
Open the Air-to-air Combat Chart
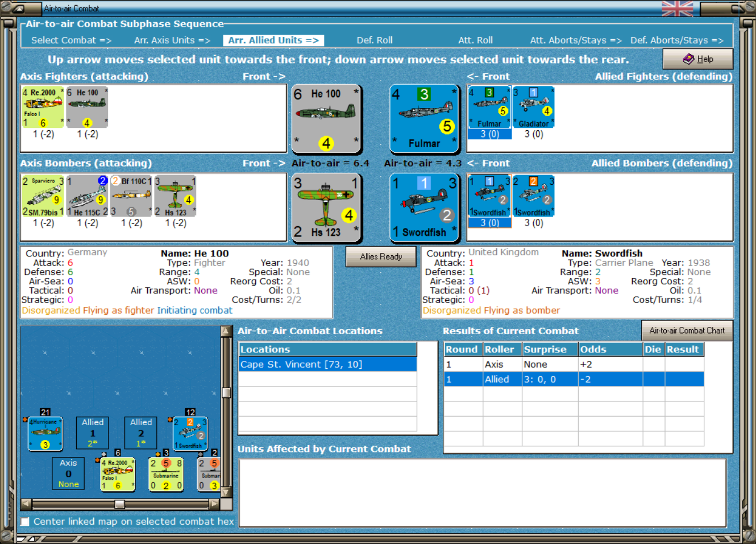[x=687, y=331]
